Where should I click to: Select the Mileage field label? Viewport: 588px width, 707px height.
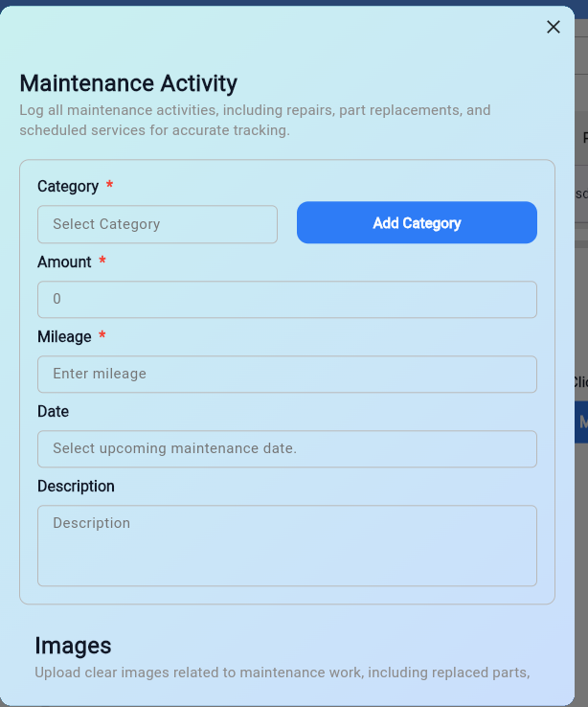64,336
